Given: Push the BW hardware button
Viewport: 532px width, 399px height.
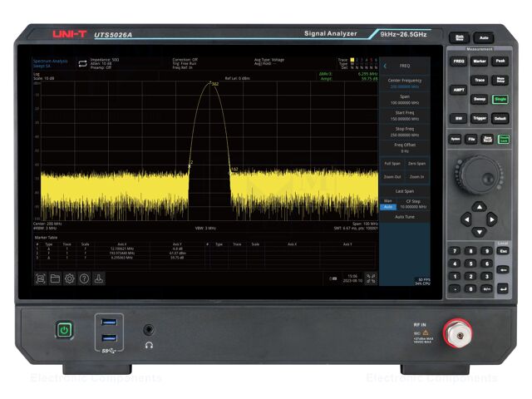Looking at the screenshot, I should coord(458,118).
